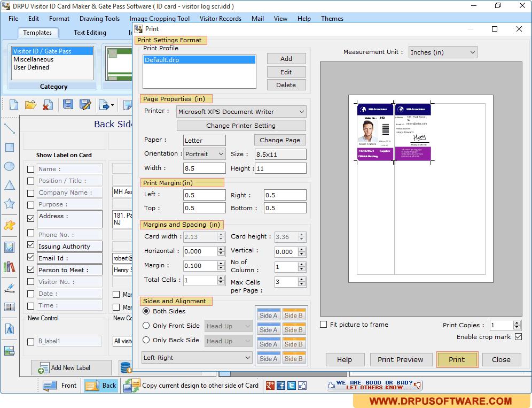Select the Line drawing tool
The width and height of the screenshot is (532, 408).
(9, 128)
